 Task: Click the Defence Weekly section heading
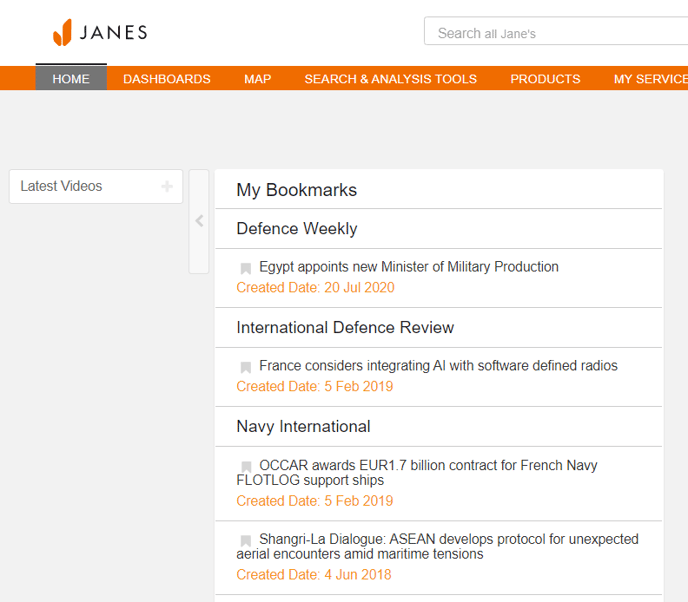tap(297, 229)
